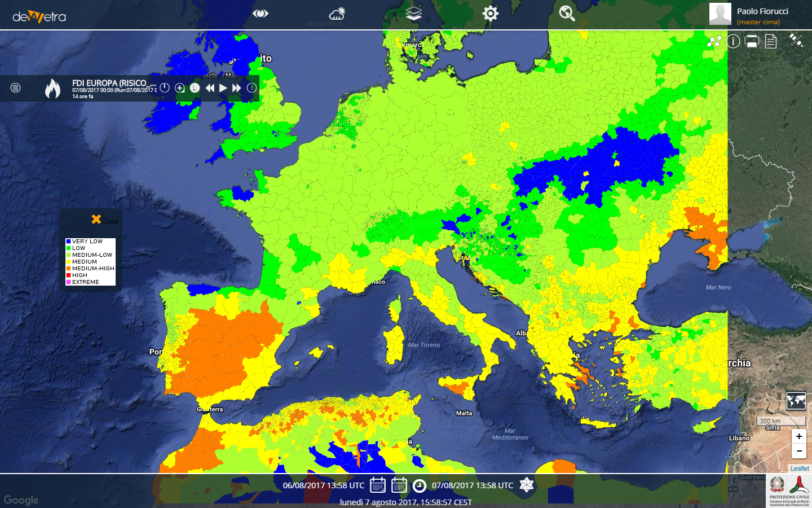Expand the layer three-dot options menu
Image resolution: width=812 pixels, height=508 pixels.
click(x=251, y=88)
